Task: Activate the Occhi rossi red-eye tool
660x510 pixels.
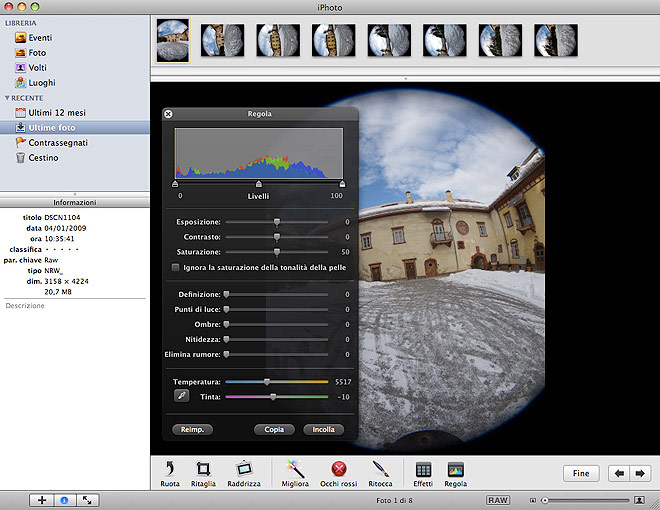Action: coord(338,473)
